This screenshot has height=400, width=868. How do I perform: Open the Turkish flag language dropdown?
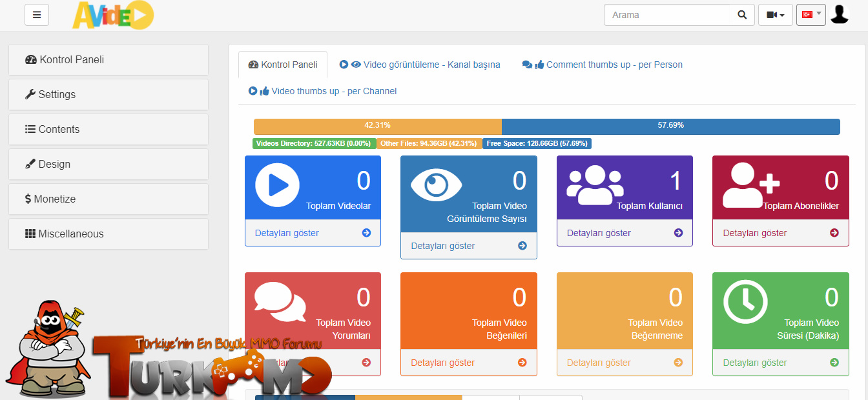[x=811, y=15]
